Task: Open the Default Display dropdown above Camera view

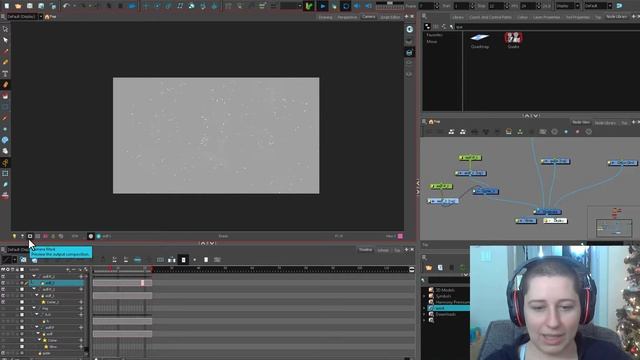Action: 25,17
